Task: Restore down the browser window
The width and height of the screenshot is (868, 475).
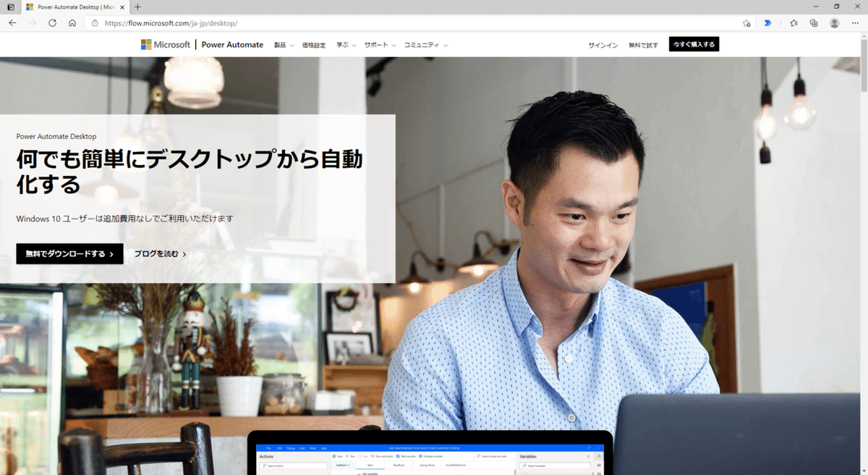Action: pyautogui.click(x=836, y=7)
